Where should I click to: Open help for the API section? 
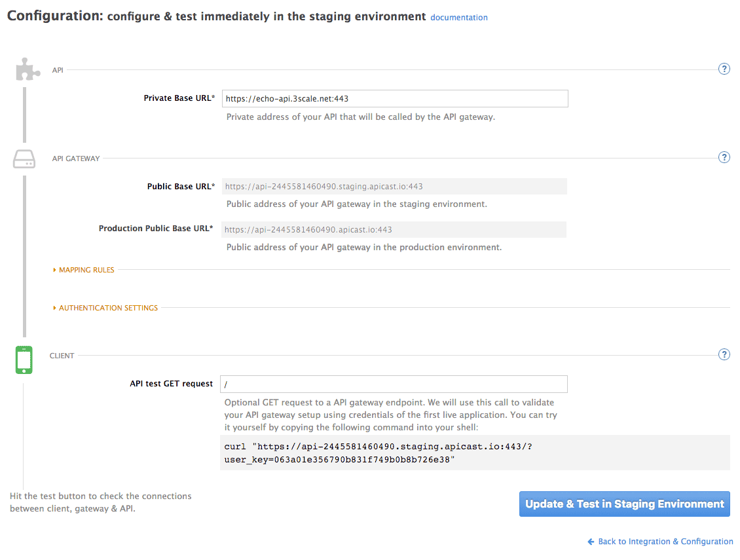(x=724, y=69)
